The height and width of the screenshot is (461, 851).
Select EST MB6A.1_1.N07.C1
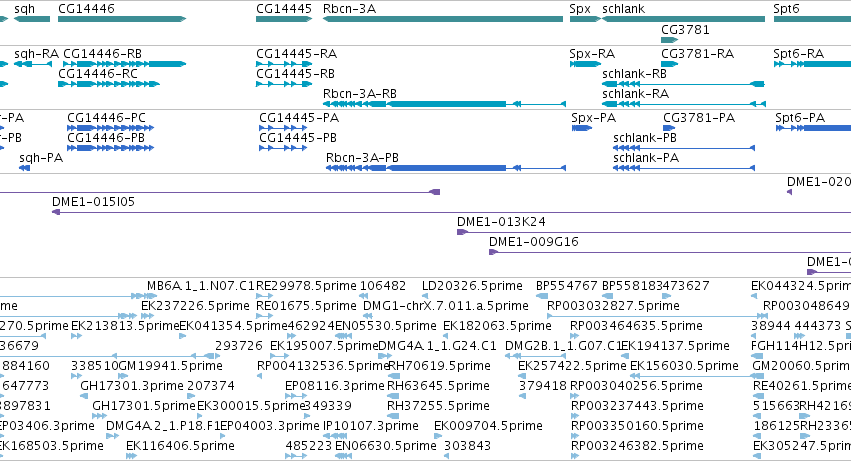coord(201,286)
